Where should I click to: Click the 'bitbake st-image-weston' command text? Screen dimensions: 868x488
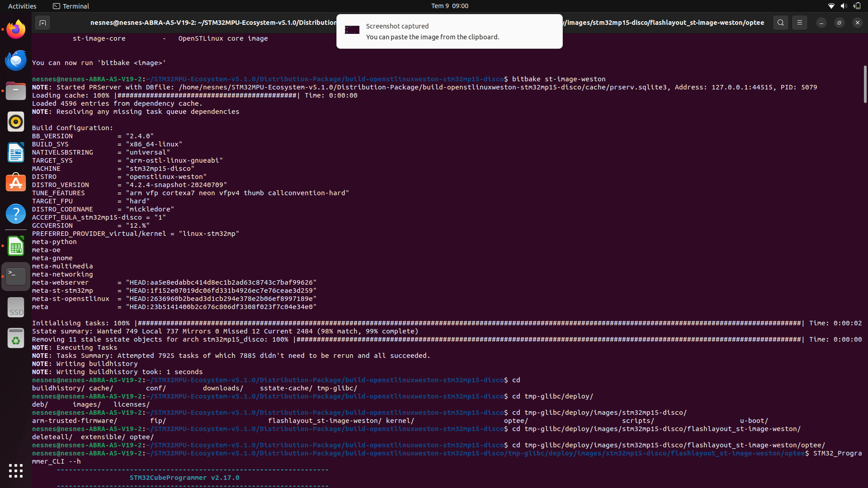(558, 79)
